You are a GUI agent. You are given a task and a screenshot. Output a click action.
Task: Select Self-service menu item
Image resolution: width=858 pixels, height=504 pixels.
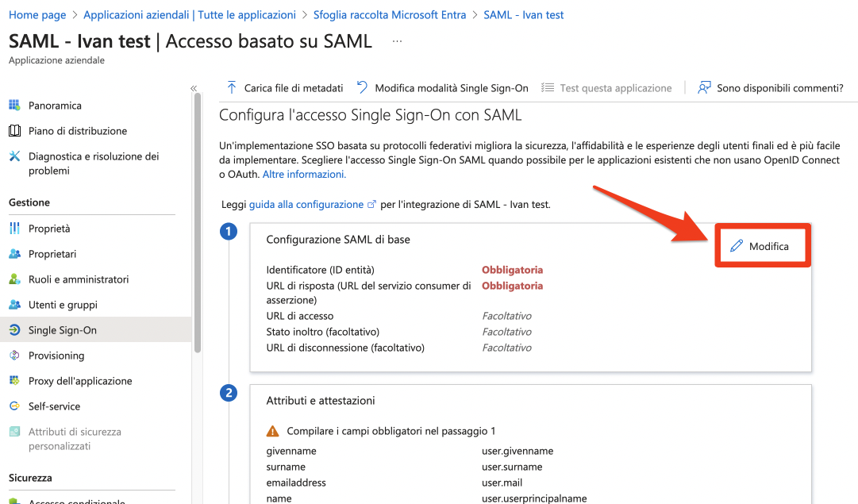point(54,406)
